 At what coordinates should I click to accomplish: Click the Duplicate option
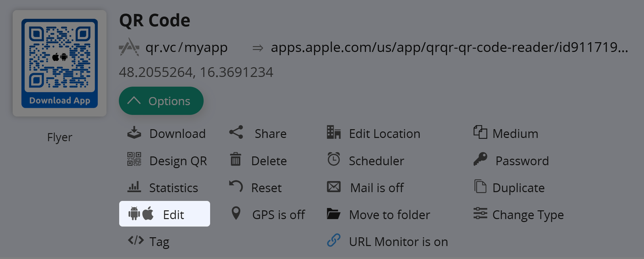point(518,188)
